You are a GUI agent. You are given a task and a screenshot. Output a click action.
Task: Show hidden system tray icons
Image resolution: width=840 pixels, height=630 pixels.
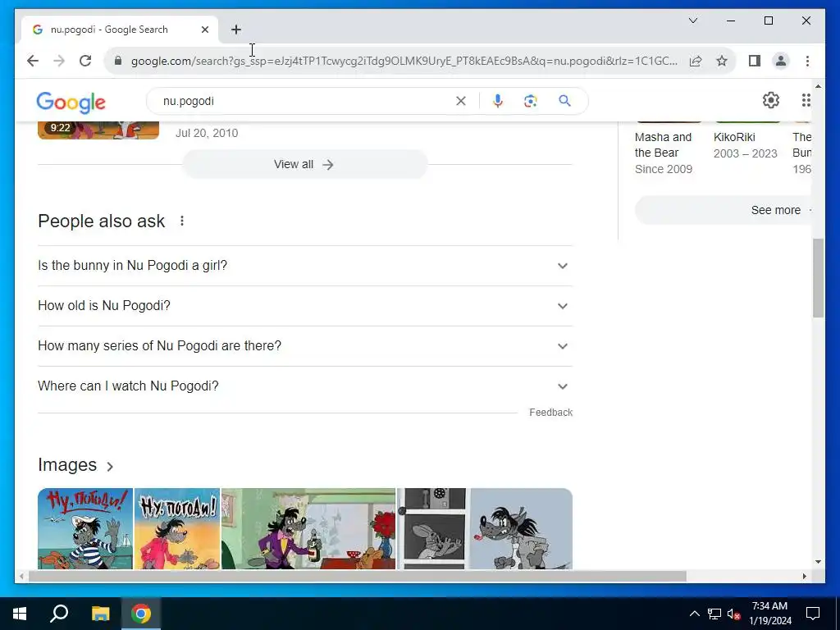pyautogui.click(x=694, y=614)
